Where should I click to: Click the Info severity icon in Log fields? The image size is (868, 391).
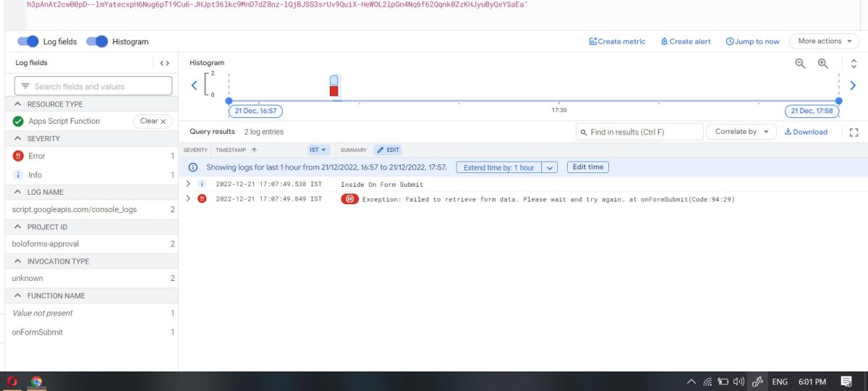coord(18,175)
